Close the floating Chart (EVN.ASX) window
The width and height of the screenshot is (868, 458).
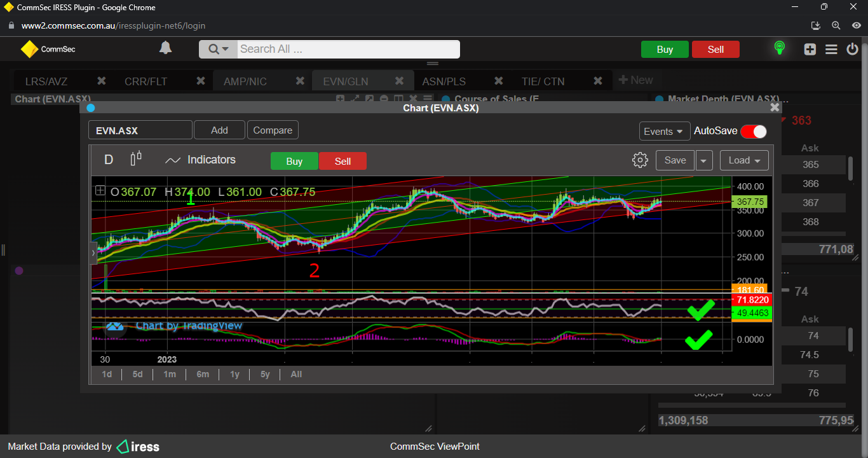click(775, 108)
